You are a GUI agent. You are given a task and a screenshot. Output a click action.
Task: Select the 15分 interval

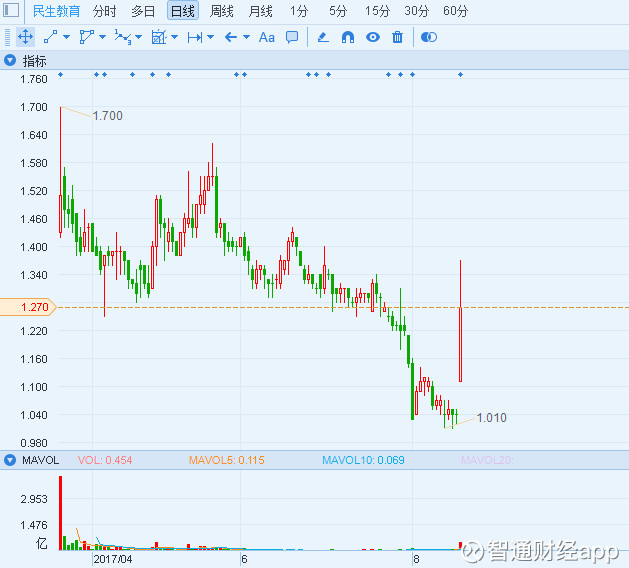pyautogui.click(x=377, y=11)
